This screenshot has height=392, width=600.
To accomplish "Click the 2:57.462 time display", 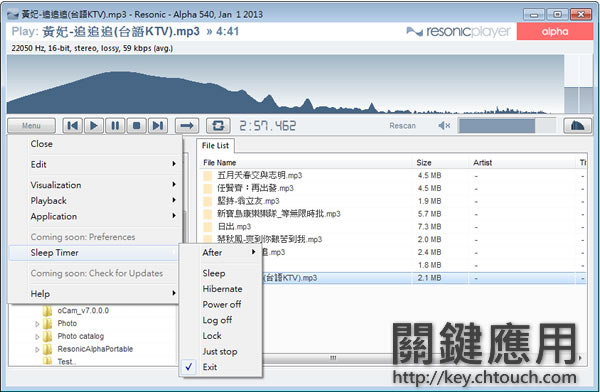I will pos(267,126).
